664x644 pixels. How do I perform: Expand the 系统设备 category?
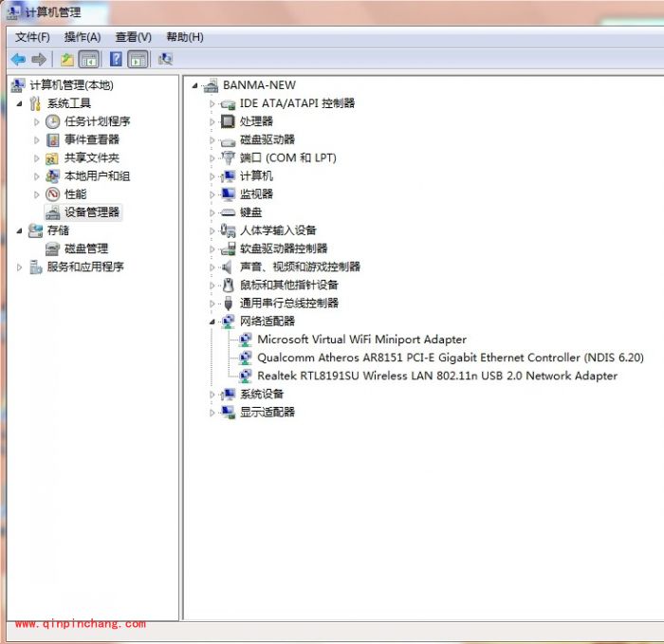[x=212, y=395]
